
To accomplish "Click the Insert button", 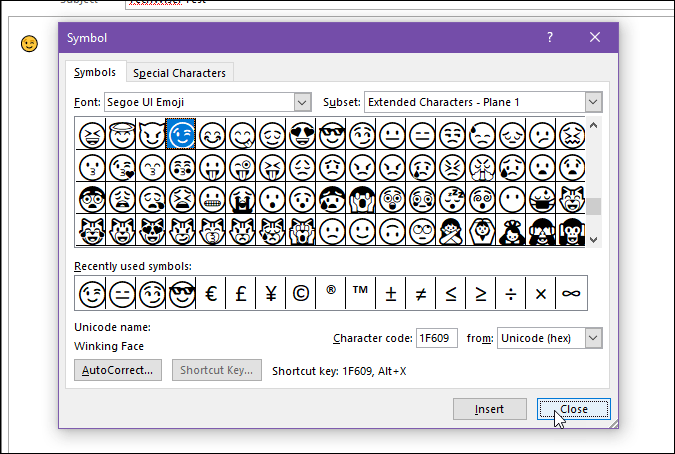I will pos(489,409).
